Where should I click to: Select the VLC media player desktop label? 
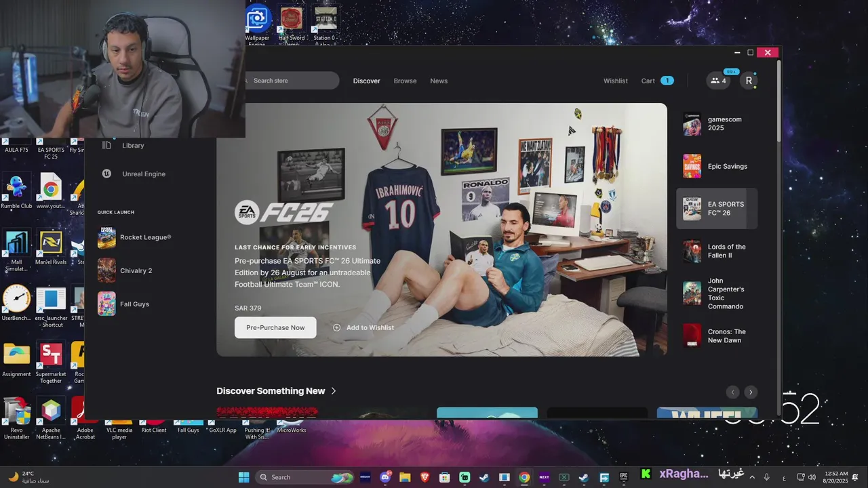[119, 434]
